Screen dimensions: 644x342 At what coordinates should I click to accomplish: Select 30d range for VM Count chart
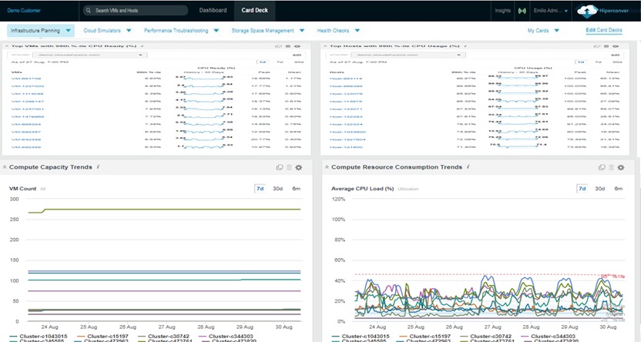(277, 188)
